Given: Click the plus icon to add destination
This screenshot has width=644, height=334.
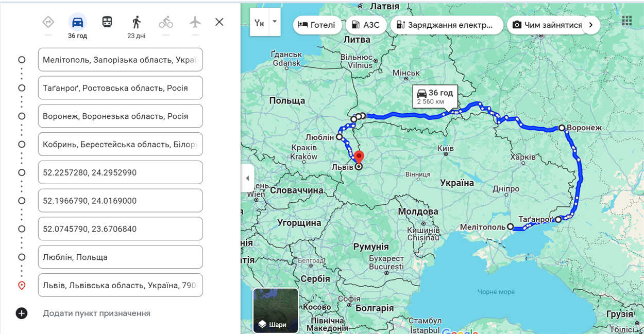Looking at the screenshot, I should coord(22,313).
